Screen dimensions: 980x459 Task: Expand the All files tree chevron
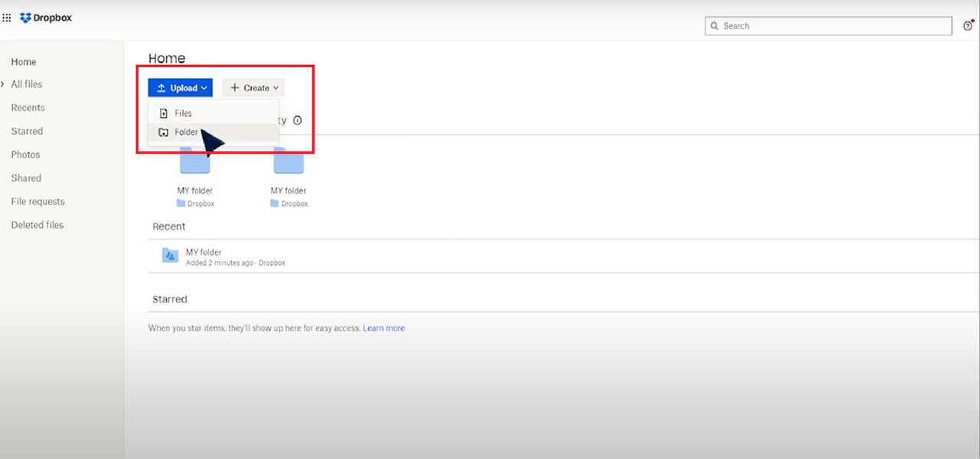tap(3, 84)
